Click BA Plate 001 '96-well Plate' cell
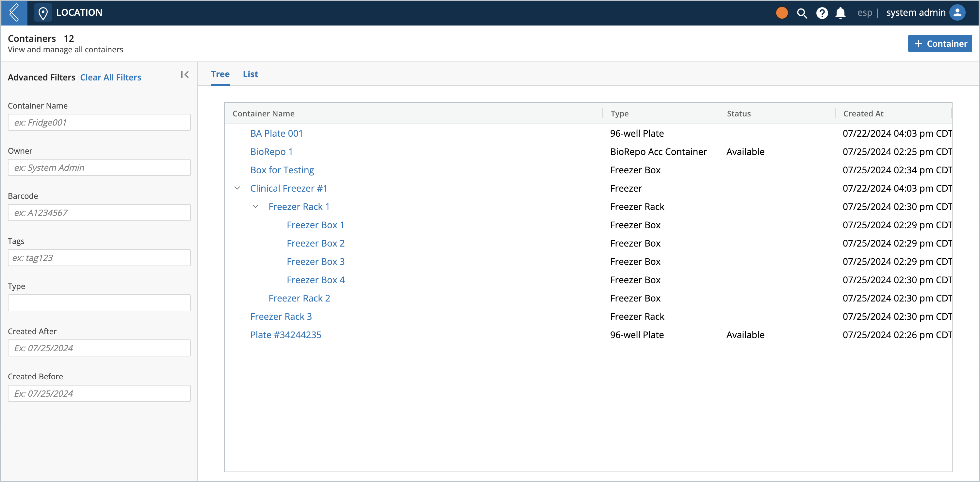This screenshot has width=980, height=482. click(x=637, y=133)
